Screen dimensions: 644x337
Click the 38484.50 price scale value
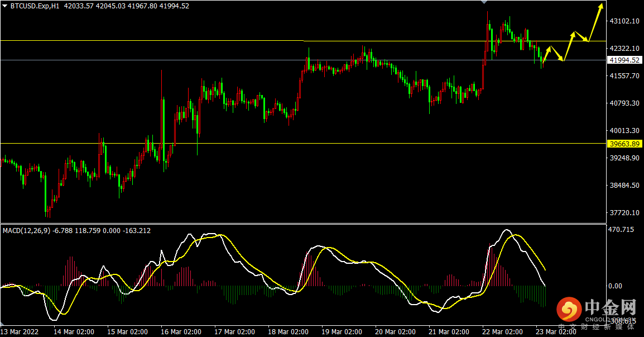[624, 186]
